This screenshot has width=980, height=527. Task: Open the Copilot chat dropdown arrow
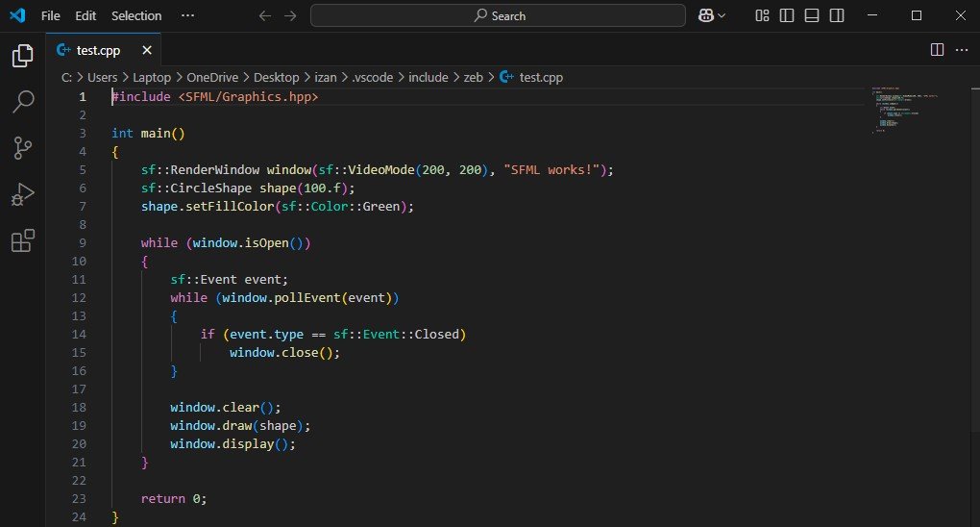723,15
